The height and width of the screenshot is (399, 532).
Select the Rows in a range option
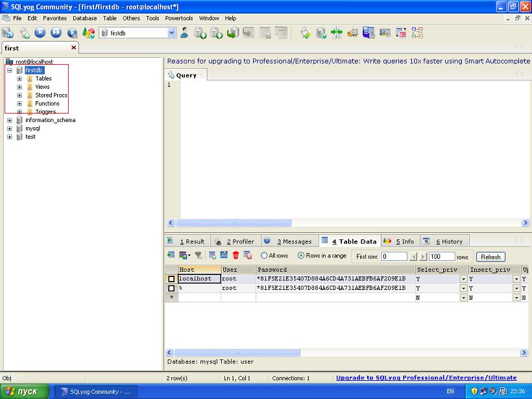coord(301,256)
